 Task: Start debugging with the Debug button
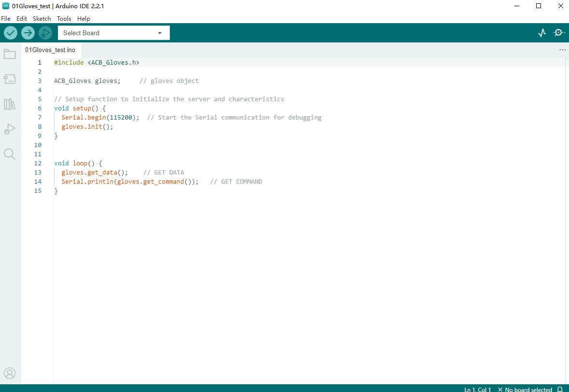45,33
